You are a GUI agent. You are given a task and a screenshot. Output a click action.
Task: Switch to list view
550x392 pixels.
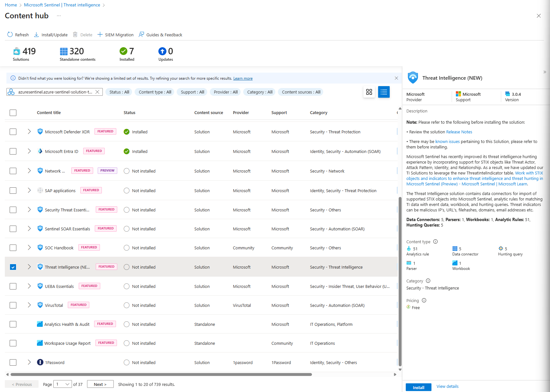[x=384, y=92]
